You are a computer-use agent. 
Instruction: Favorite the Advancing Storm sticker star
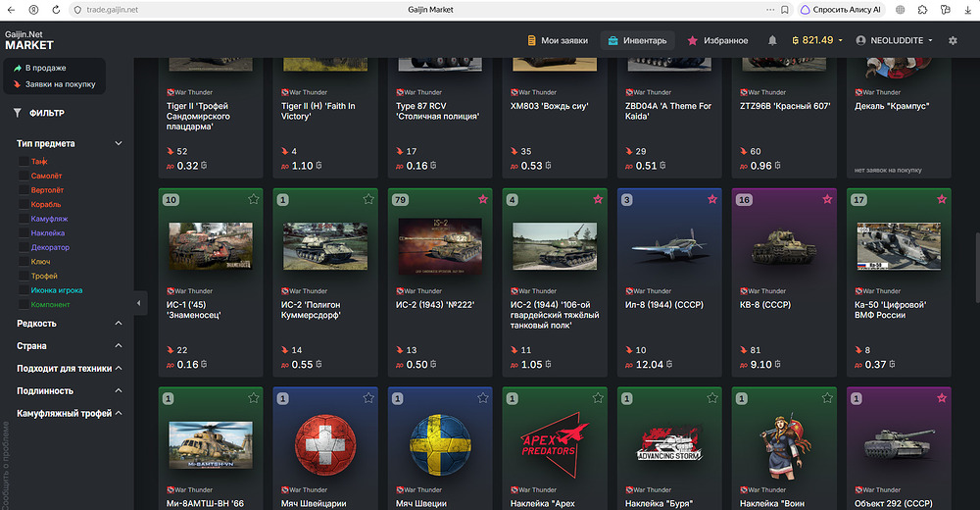pos(712,397)
